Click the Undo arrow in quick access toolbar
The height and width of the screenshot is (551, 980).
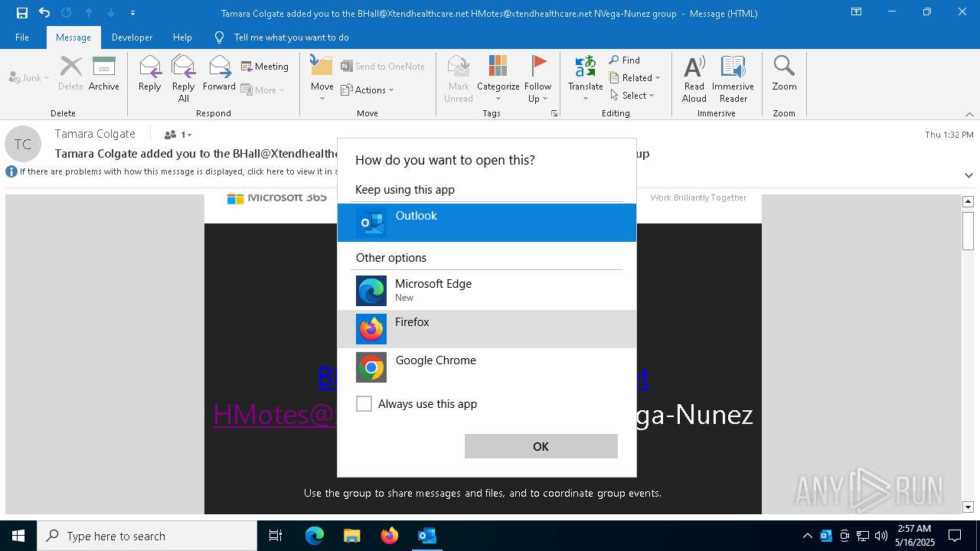[x=44, y=13]
